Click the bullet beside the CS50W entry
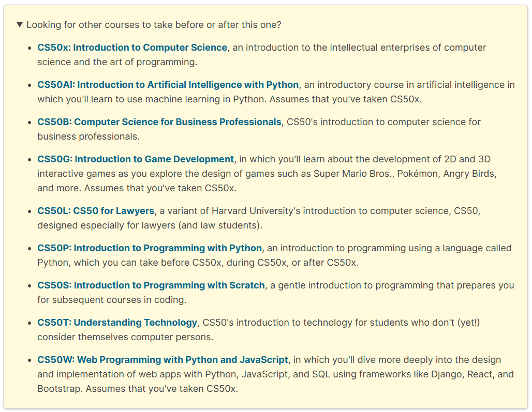The width and height of the screenshot is (532, 412). click(x=29, y=360)
